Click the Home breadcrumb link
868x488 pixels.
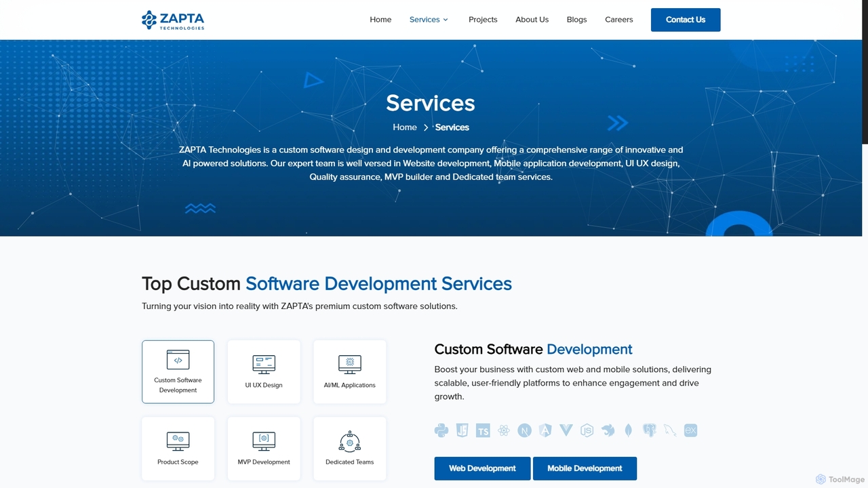click(x=405, y=127)
